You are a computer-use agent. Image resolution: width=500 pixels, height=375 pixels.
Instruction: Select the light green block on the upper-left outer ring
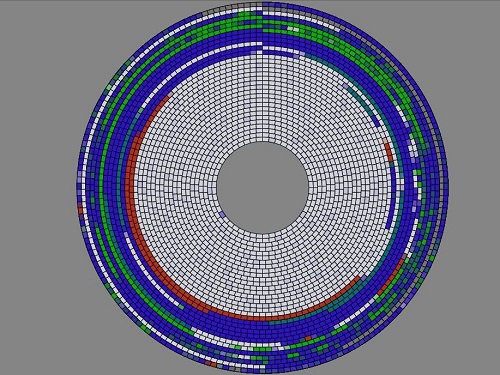[109, 87]
